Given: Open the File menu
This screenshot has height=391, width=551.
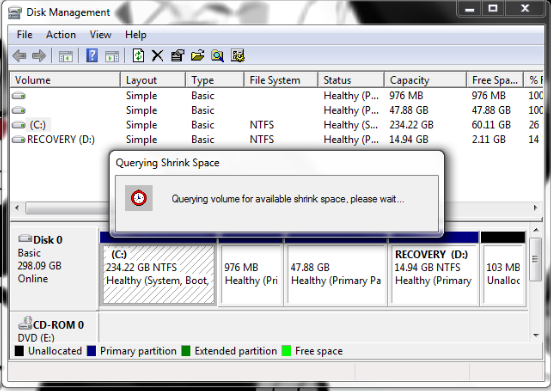Looking at the screenshot, I should (25, 34).
